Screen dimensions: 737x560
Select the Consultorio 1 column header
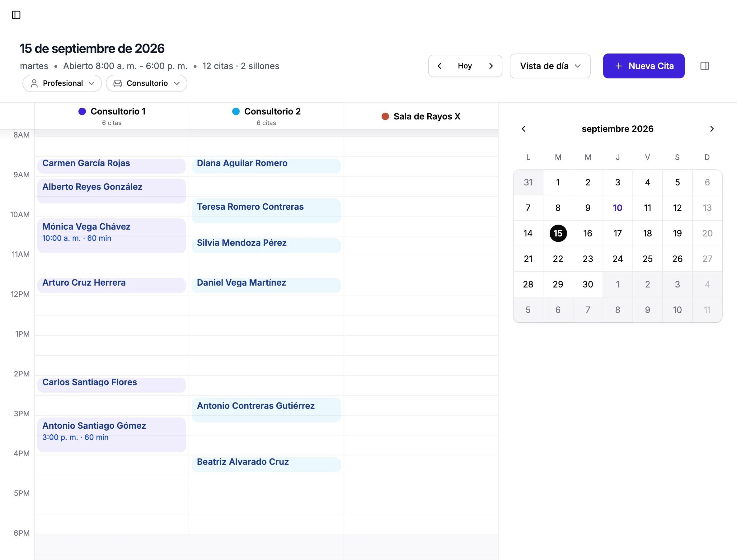[112, 116]
